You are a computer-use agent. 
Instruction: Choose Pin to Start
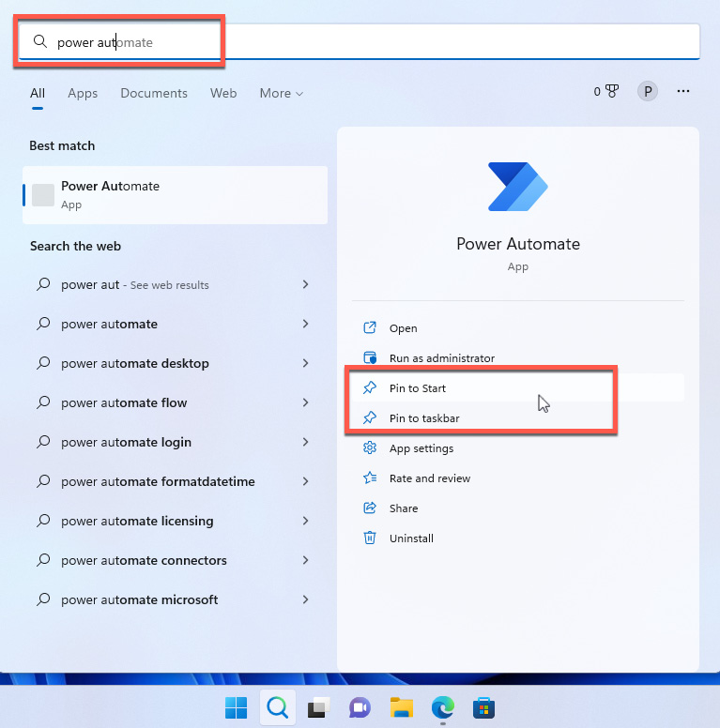point(418,388)
